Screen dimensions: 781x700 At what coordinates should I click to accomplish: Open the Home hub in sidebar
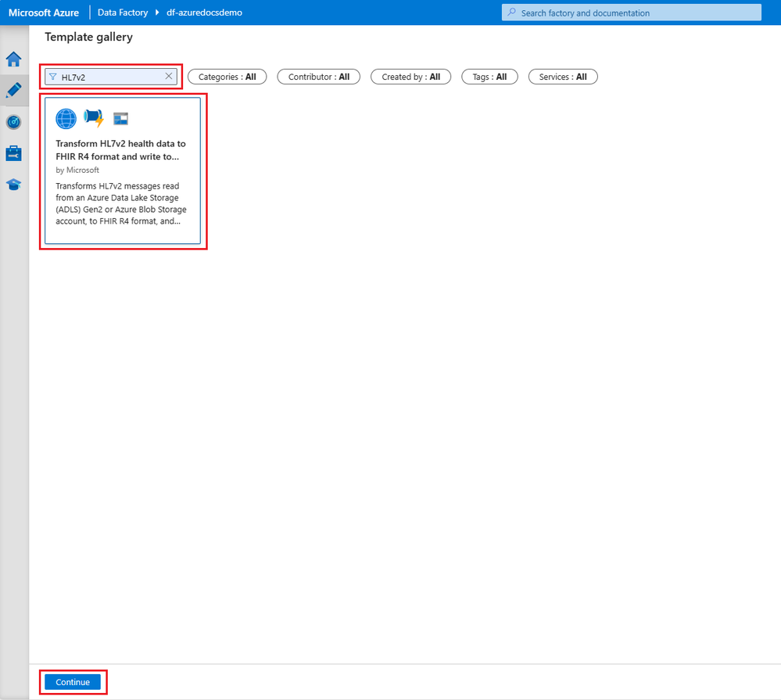pyautogui.click(x=14, y=59)
